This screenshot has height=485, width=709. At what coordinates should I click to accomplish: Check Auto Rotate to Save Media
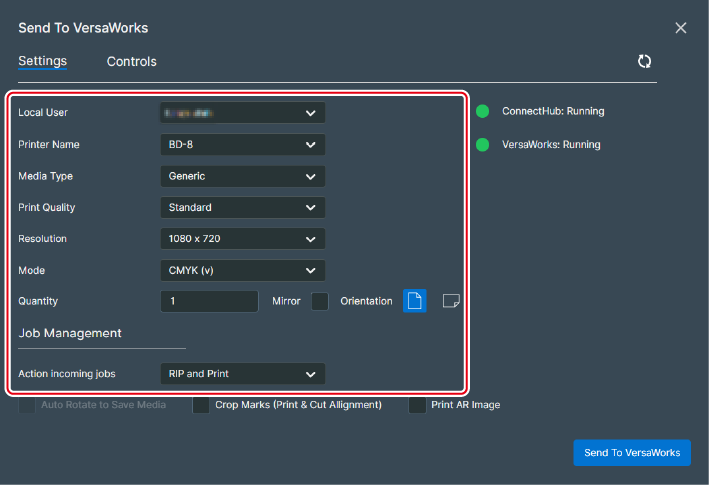coord(27,405)
